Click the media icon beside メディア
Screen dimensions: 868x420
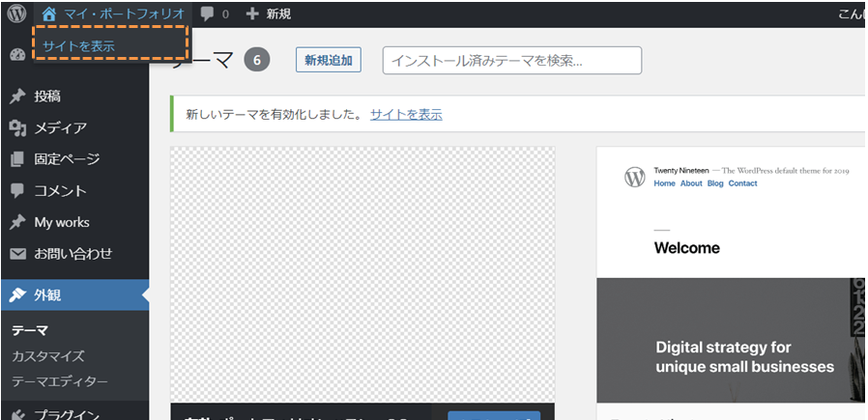tap(17, 128)
